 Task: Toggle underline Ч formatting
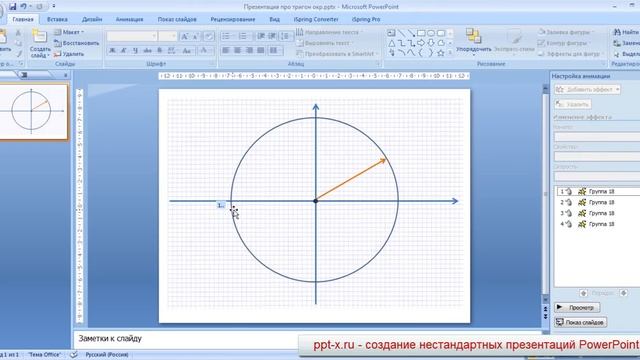tap(136, 51)
